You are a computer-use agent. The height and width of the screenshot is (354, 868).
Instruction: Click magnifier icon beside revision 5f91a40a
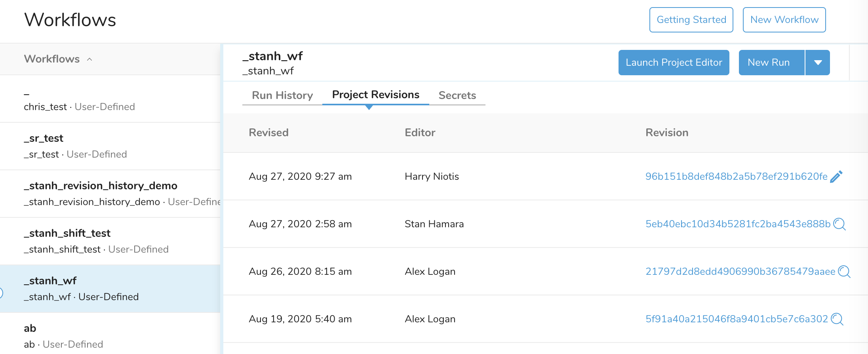point(837,319)
